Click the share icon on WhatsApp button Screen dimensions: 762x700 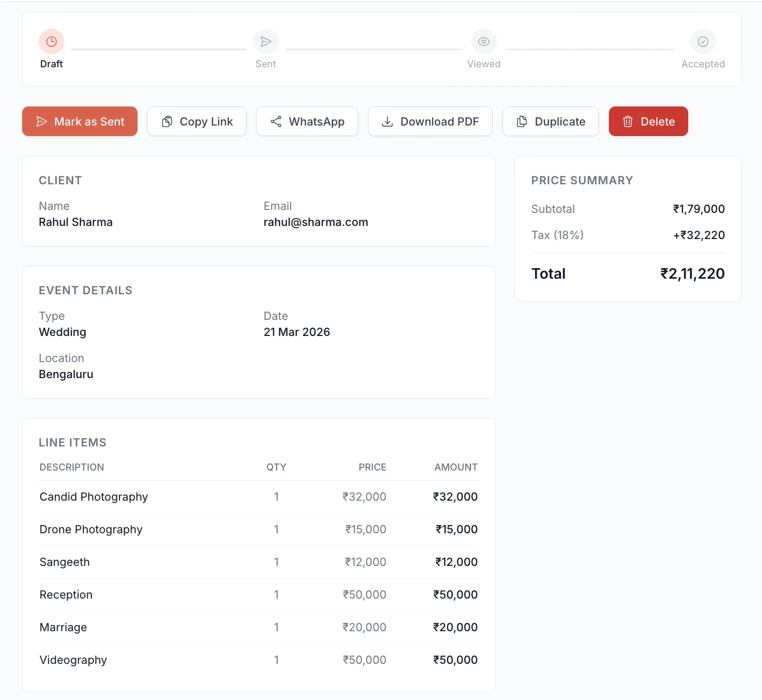point(276,122)
